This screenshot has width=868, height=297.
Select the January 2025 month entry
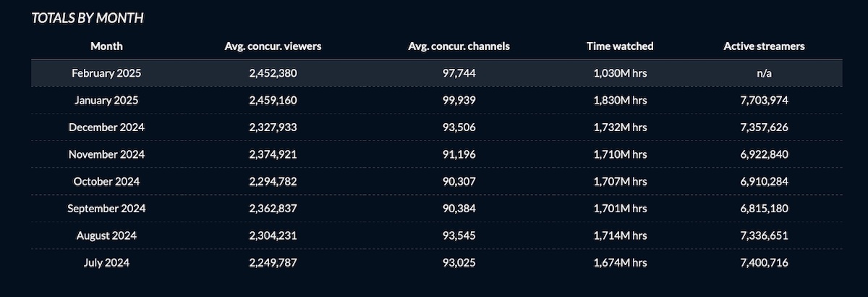[x=106, y=101]
